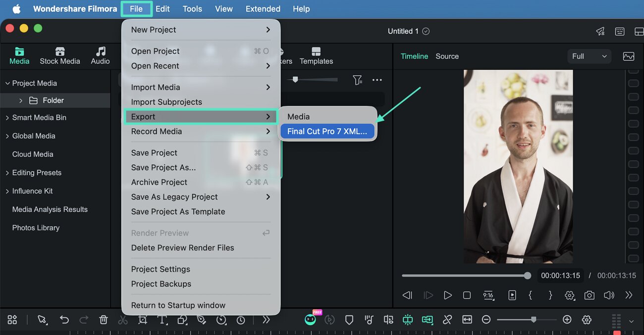Choose Media in the Export submenu
The height and width of the screenshot is (335, 644).
[327, 117]
